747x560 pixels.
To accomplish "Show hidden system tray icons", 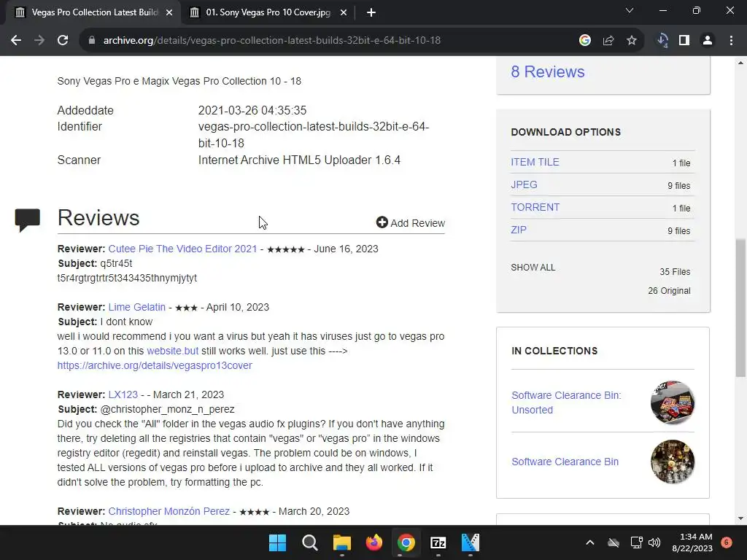I will (589, 542).
